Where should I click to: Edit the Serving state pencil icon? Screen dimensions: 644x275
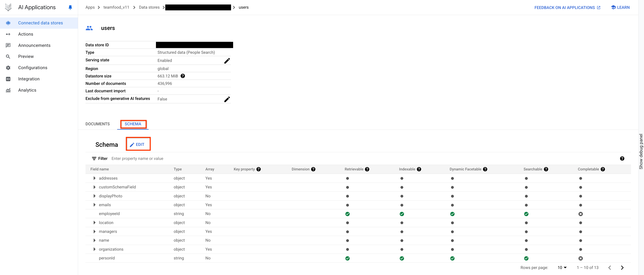227,61
